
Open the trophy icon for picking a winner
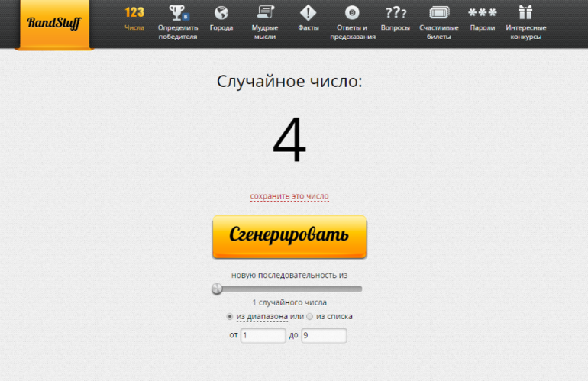tap(177, 13)
